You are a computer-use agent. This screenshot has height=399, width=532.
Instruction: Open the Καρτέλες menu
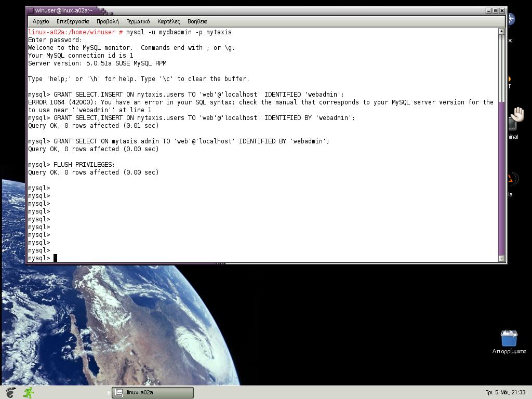click(168, 21)
